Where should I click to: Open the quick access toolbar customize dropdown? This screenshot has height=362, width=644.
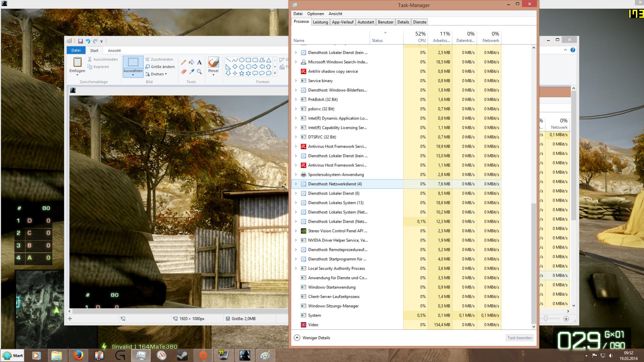[x=101, y=42]
